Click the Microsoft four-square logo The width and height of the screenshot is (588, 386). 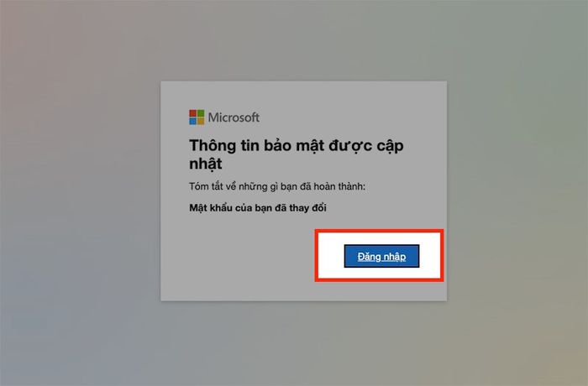coord(197,117)
